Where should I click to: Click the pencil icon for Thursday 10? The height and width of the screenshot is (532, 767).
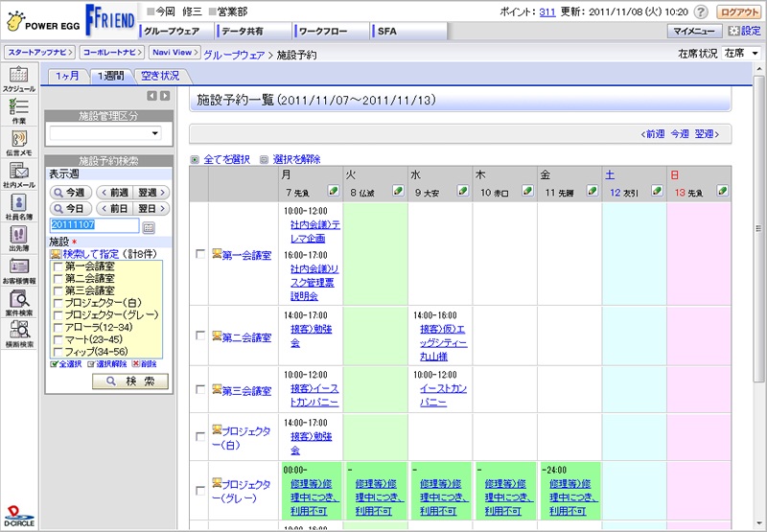pyautogui.click(x=527, y=191)
